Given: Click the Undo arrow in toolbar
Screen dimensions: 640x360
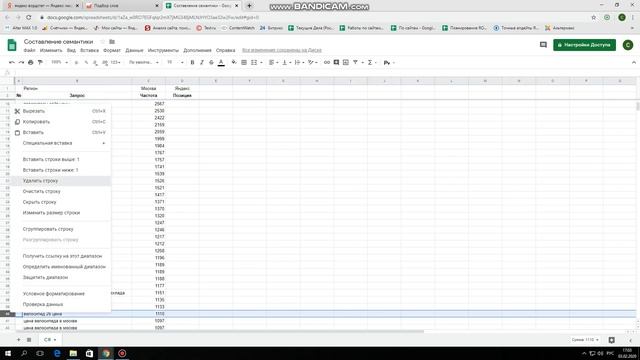Looking at the screenshot, I should pos(11,62).
